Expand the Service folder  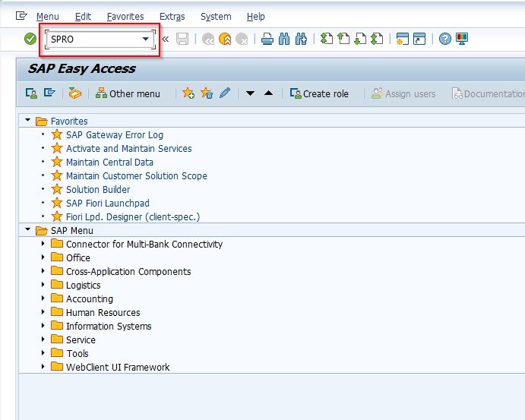coord(43,339)
